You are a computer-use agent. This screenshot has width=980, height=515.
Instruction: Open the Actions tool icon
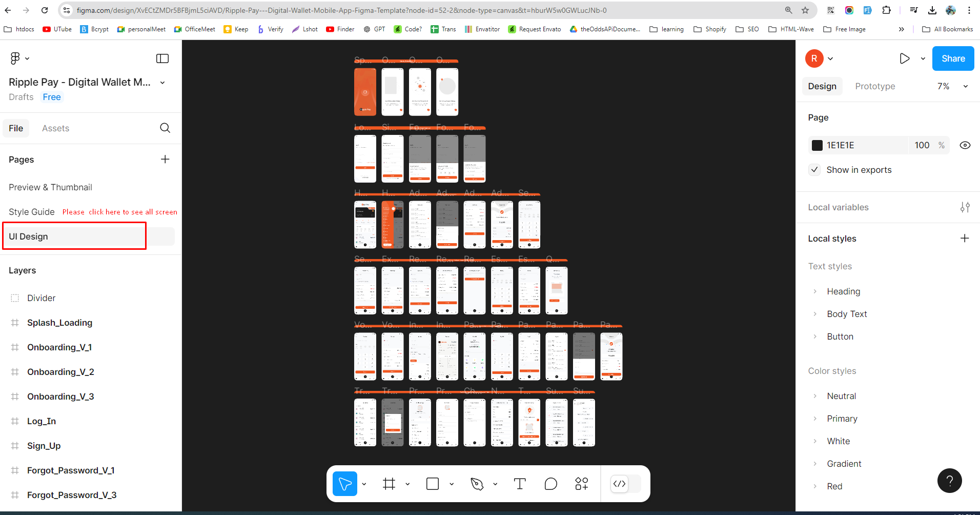click(x=582, y=484)
